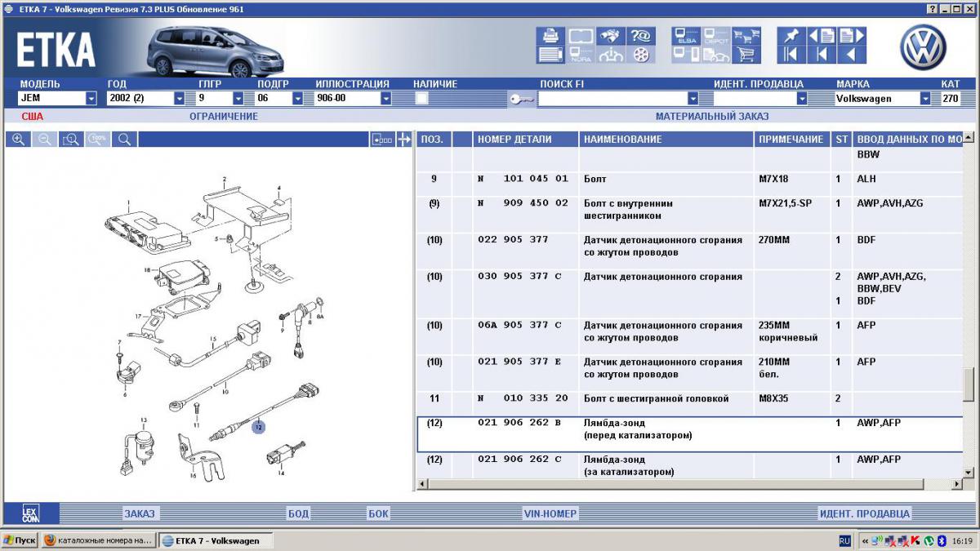Click the zoom region magnifier icon
The image size is (980, 551).
(71, 140)
